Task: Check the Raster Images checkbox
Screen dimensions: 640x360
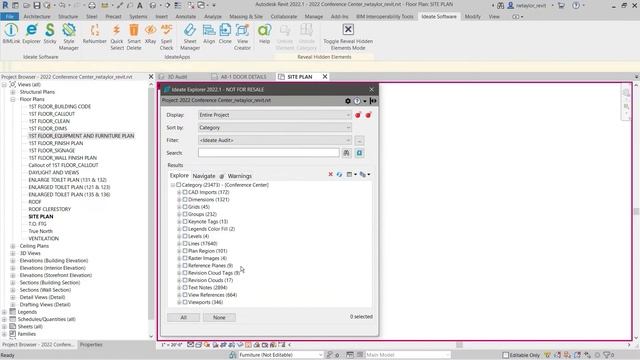Action: pos(185,258)
